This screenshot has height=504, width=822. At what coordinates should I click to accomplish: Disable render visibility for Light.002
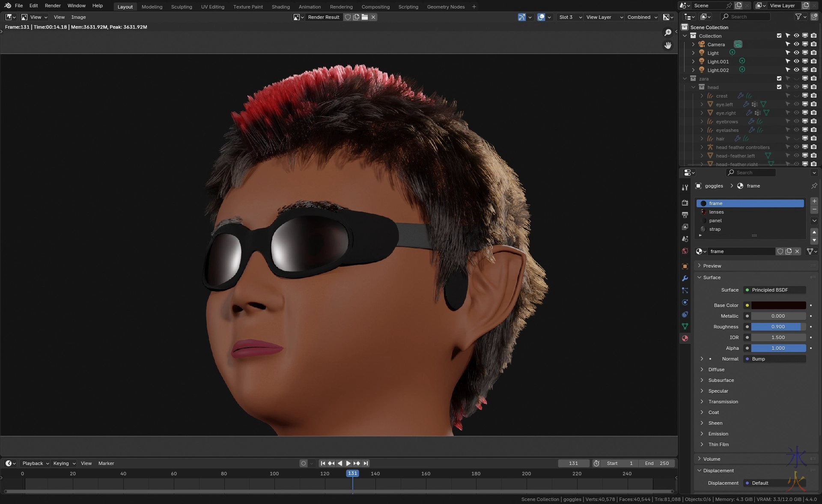click(813, 70)
